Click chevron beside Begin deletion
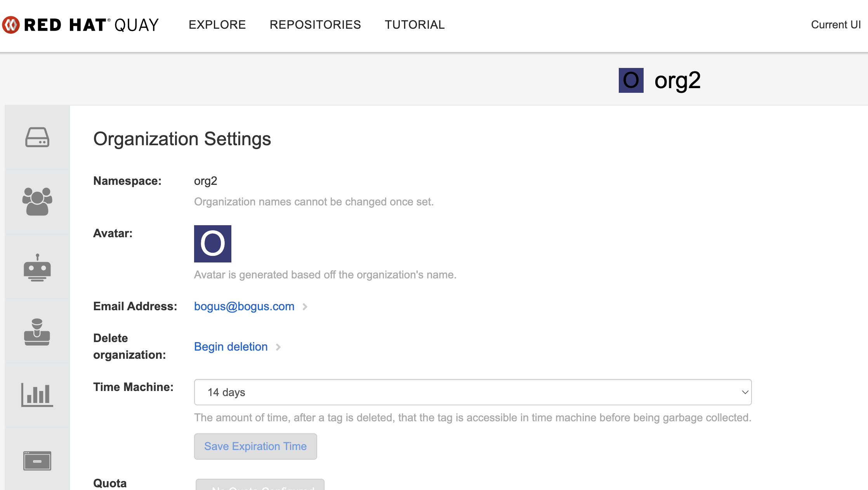The height and width of the screenshot is (490, 868). (x=278, y=347)
